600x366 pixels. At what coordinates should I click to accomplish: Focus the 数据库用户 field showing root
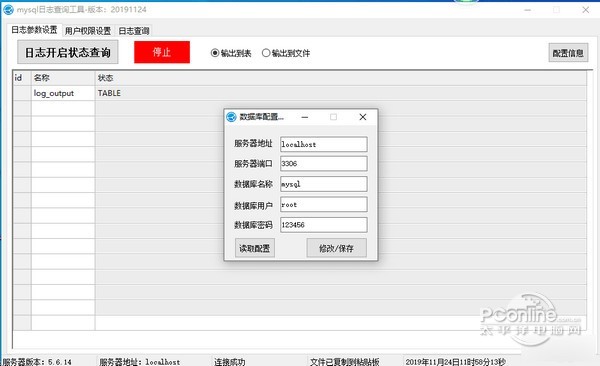point(324,204)
